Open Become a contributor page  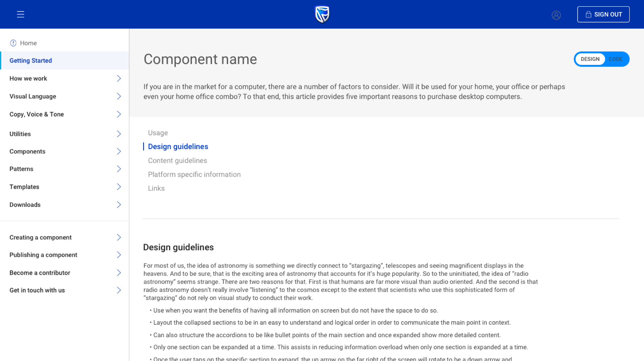click(x=40, y=273)
